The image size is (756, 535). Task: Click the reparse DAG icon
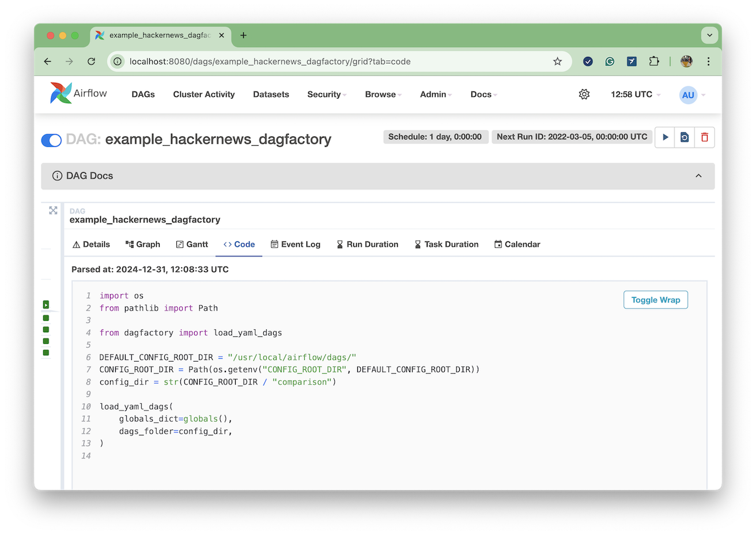685,137
